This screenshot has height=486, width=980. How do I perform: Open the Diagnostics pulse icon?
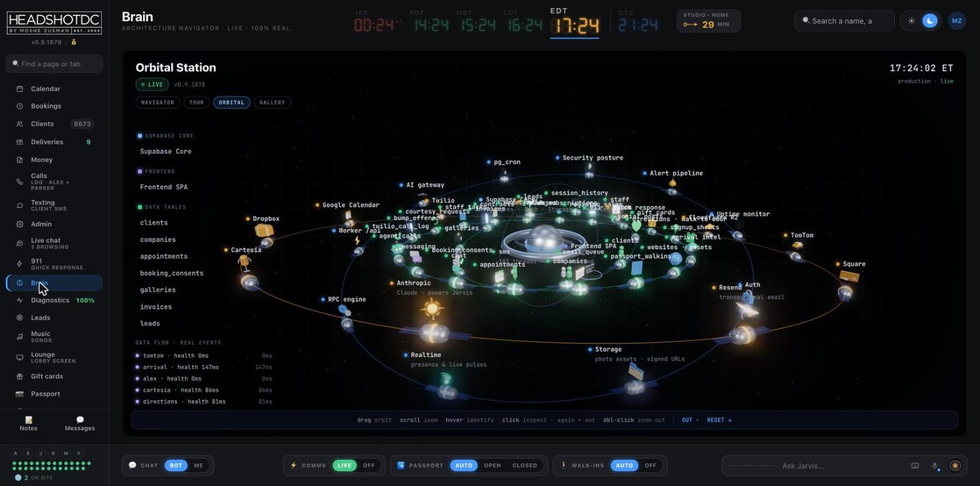[20, 300]
